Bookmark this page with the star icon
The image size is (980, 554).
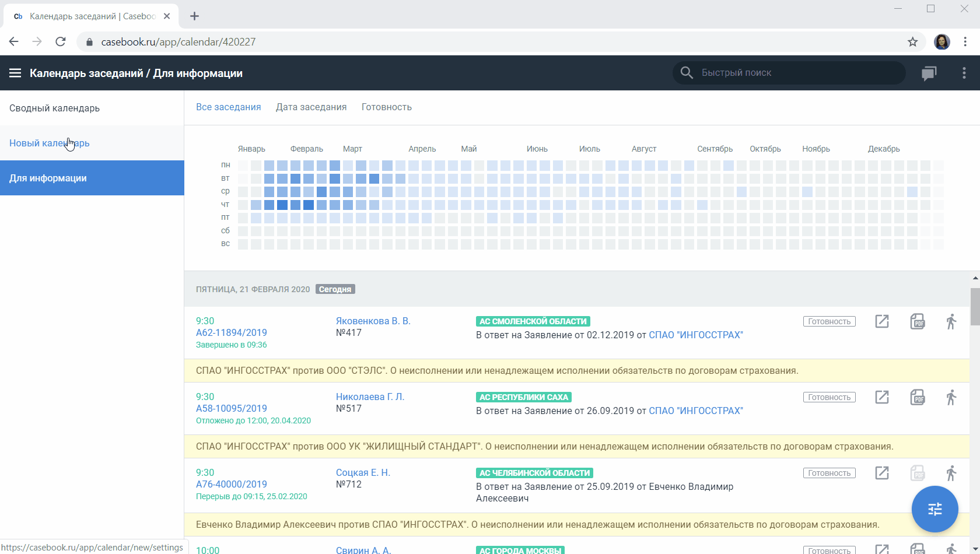click(913, 42)
